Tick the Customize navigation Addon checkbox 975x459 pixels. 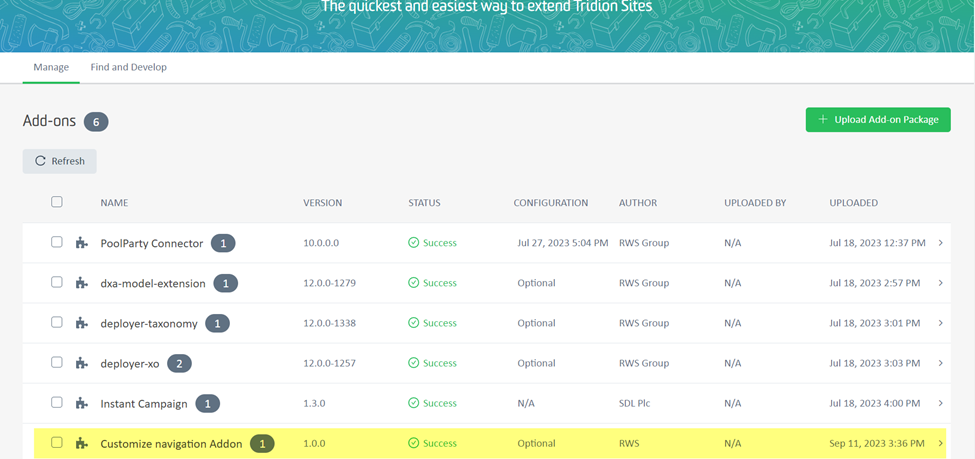(57, 442)
